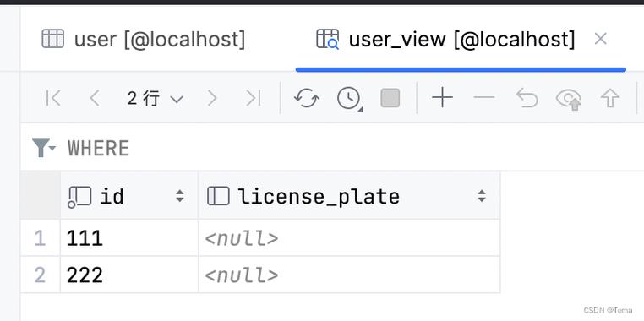Select the cell containing 222
The height and width of the screenshot is (321, 644).
click(x=129, y=275)
